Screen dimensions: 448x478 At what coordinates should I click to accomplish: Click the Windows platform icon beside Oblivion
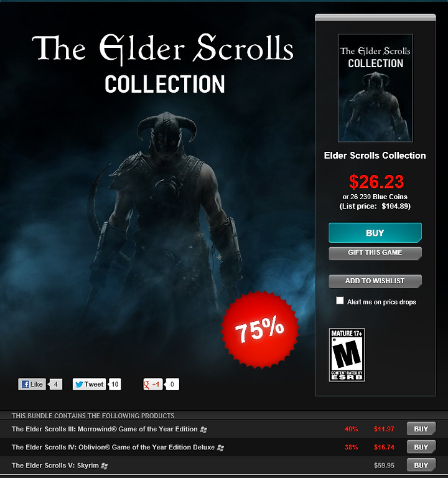point(220,448)
